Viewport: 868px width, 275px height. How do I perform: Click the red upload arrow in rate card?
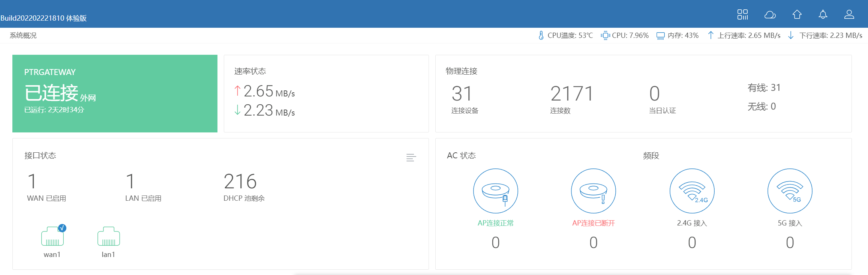point(237,91)
